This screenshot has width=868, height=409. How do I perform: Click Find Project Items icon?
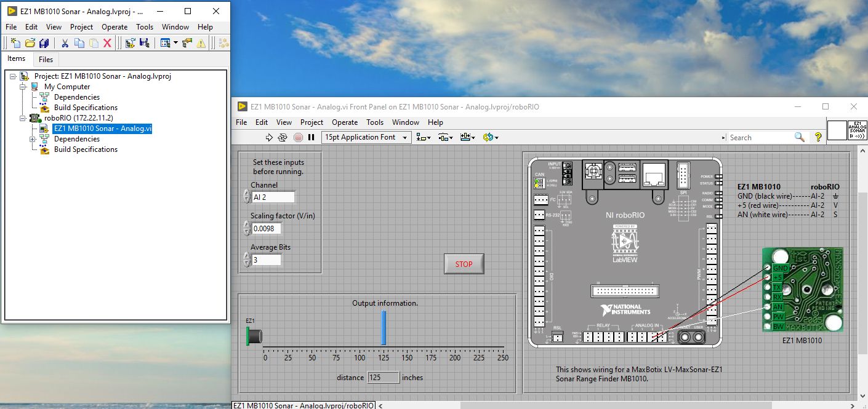tap(187, 43)
